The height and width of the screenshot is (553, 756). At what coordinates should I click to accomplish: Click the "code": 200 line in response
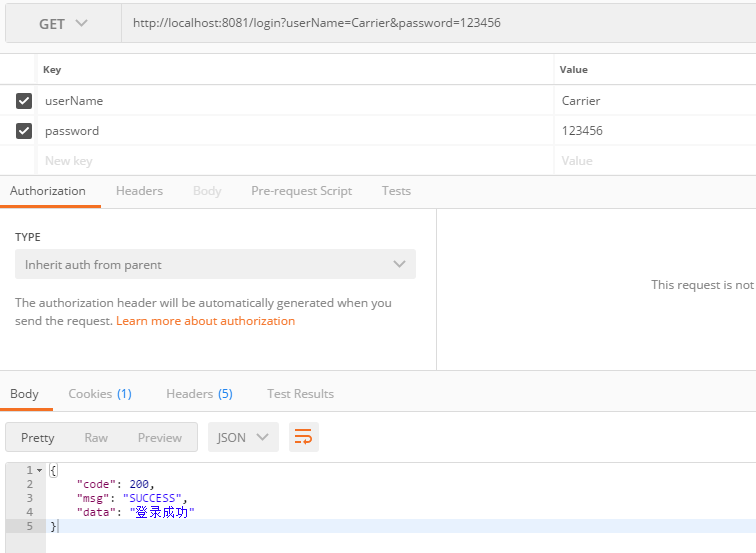[x=115, y=484]
